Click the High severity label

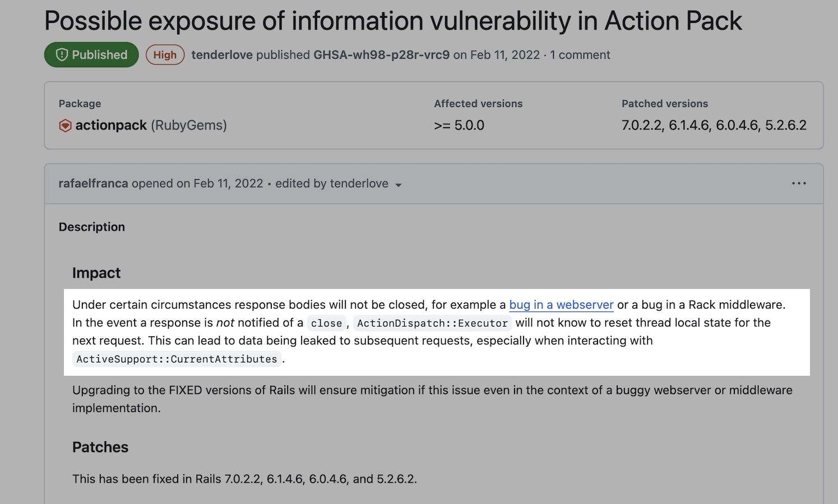point(165,55)
